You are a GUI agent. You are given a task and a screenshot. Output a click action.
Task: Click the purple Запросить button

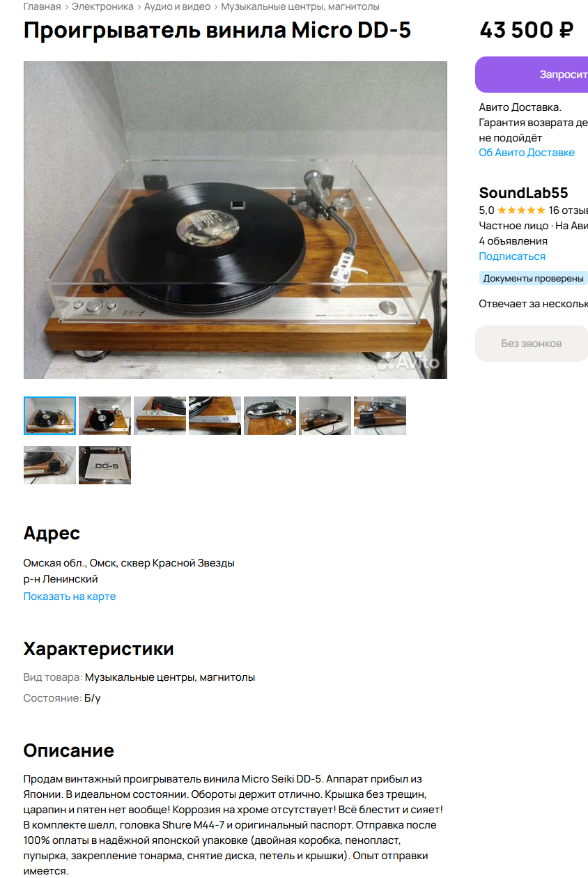532,75
